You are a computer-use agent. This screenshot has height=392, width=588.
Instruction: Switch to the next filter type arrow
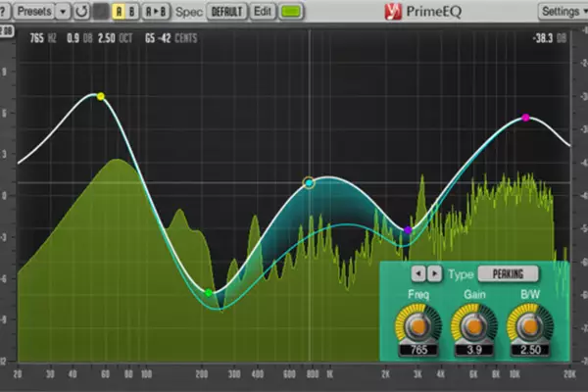434,273
